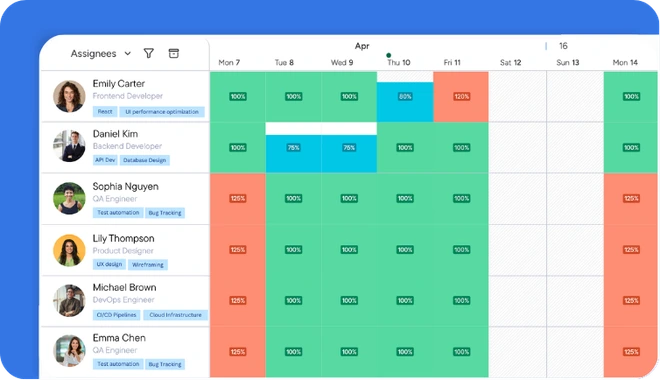Click the API Dev skill tag

(105, 160)
